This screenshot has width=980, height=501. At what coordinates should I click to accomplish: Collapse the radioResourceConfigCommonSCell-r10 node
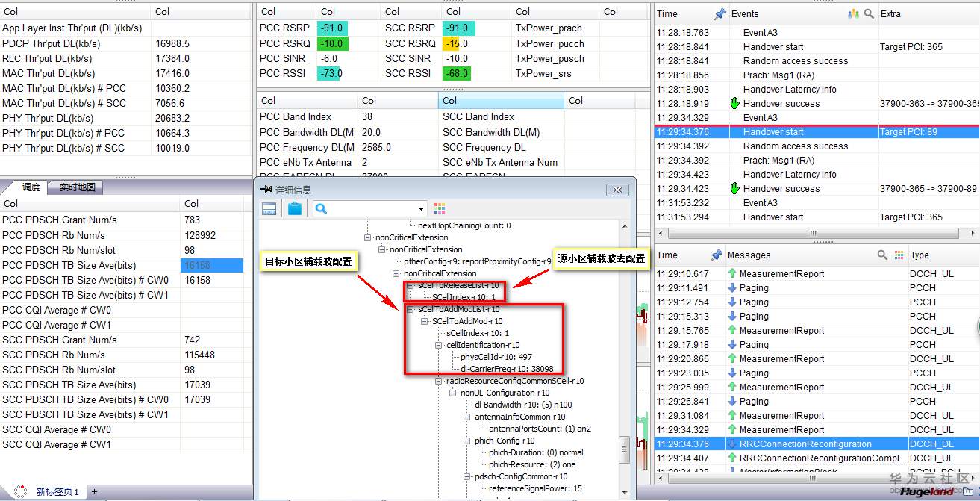(x=439, y=381)
